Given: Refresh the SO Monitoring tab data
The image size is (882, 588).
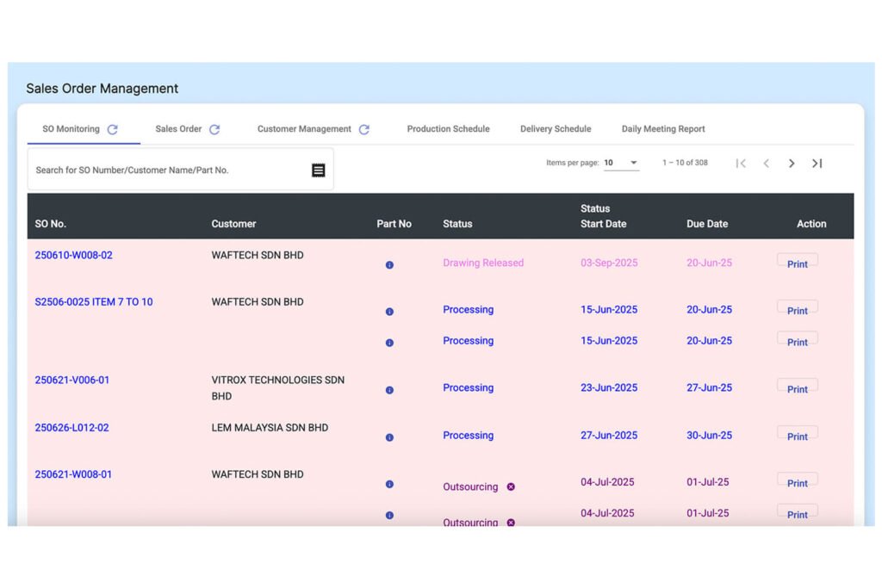Looking at the screenshot, I should coord(112,129).
